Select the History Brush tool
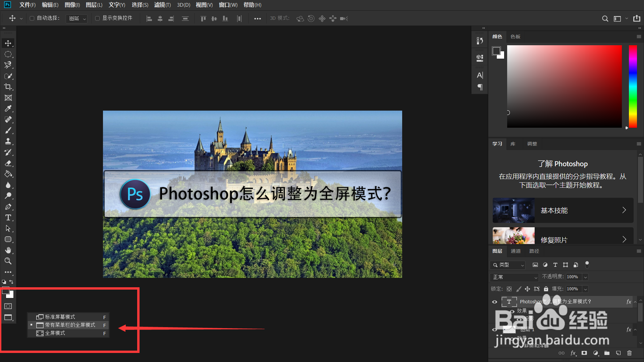The width and height of the screenshot is (644, 362). 8,152
